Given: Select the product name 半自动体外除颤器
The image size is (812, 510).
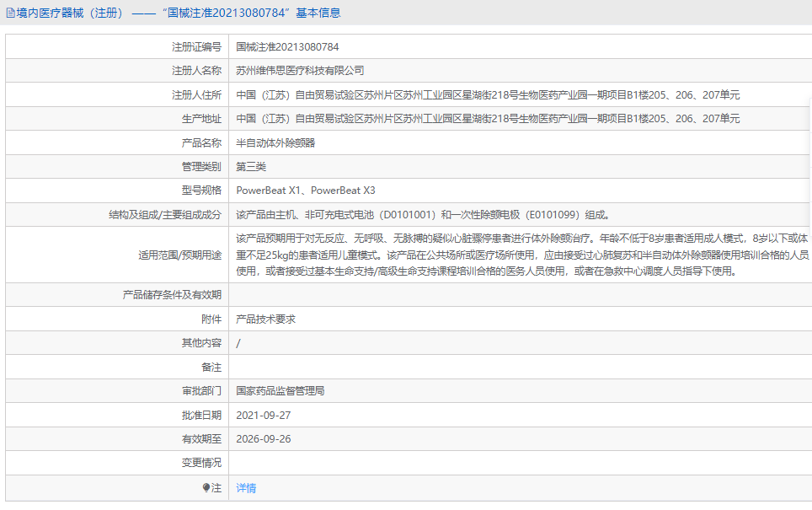Looking at the screenshot, I should pos(275,142).
